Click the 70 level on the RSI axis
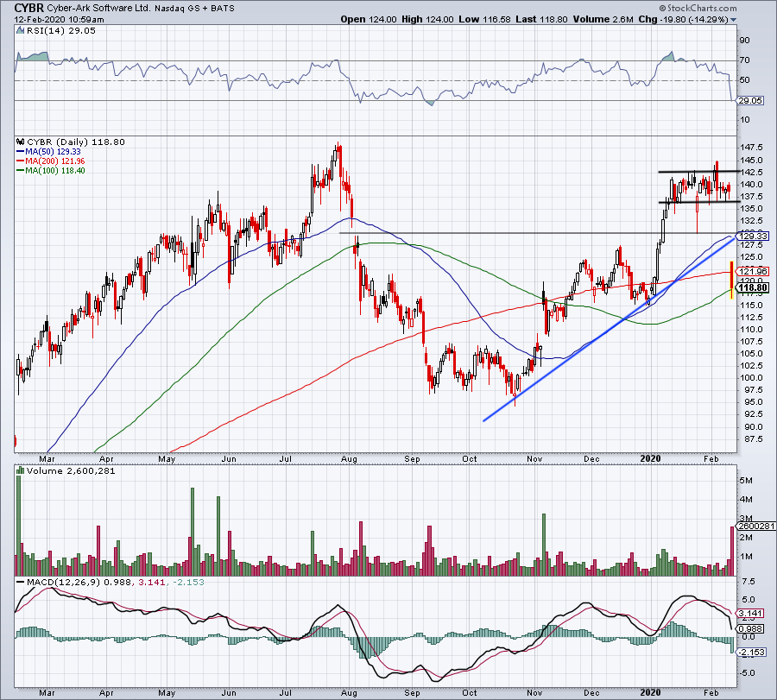The height and width of the screenshot is (700, 777). click(x=744, y=60)
